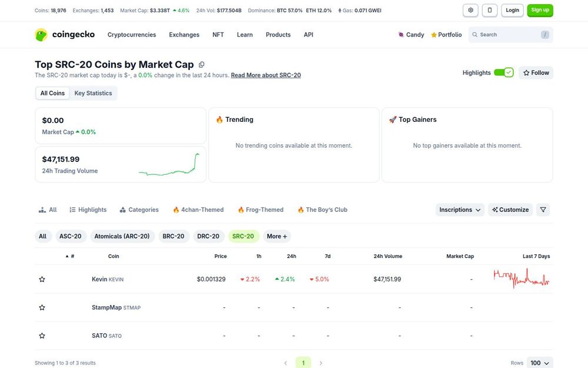Open the API menu
588x368 pixels.
coord(308,35)
